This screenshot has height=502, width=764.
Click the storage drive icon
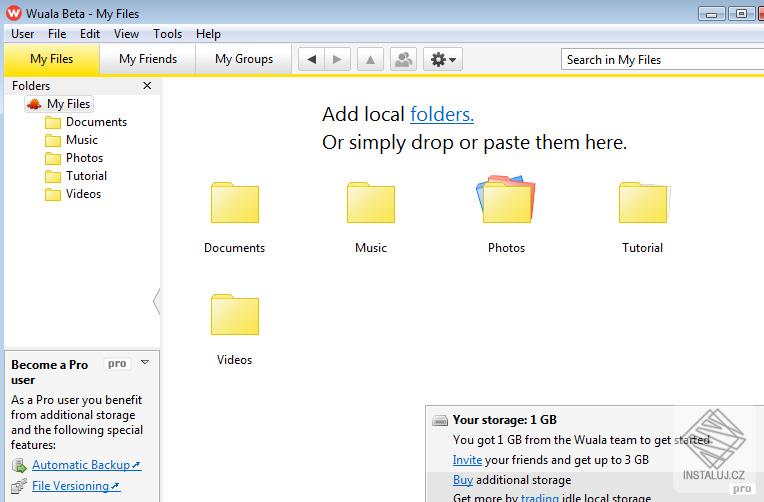440,420
